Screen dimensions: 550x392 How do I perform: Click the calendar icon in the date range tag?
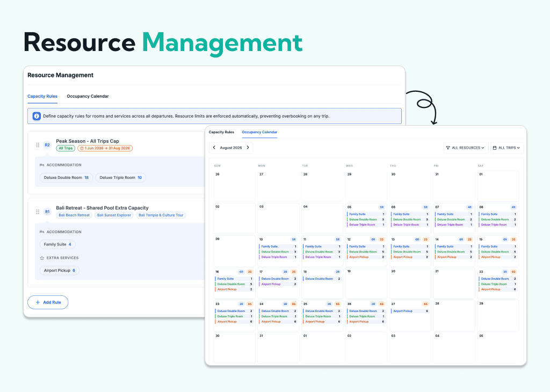(x=82, y=148)
